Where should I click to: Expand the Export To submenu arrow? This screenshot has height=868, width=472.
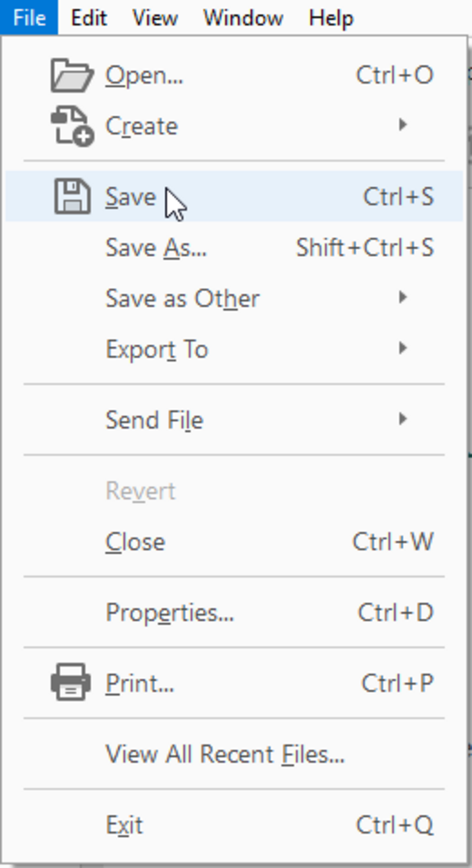[x=403, y=348]
